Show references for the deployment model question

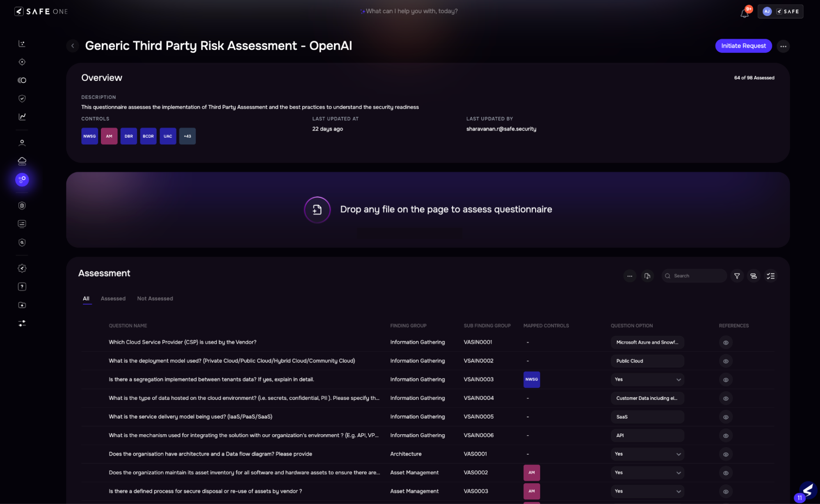726,361
